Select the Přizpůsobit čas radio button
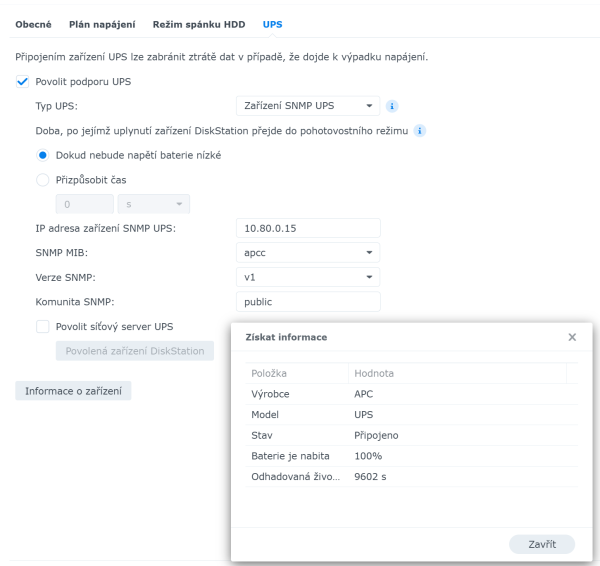The width and height of the screenshot is (600, 566). 42,180
